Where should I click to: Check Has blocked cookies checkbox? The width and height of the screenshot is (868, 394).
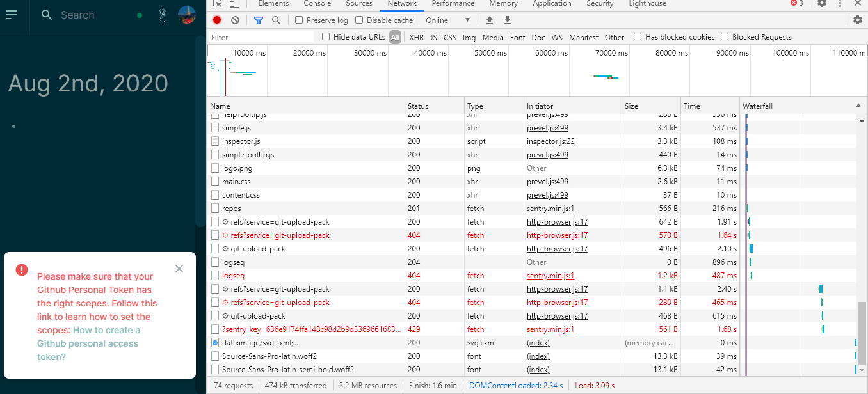pyautogui.click(x=638, y=36)
